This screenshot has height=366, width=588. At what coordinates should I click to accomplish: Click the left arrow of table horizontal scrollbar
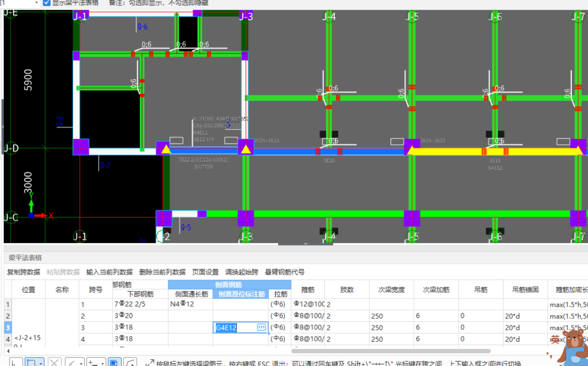[7, 351]
